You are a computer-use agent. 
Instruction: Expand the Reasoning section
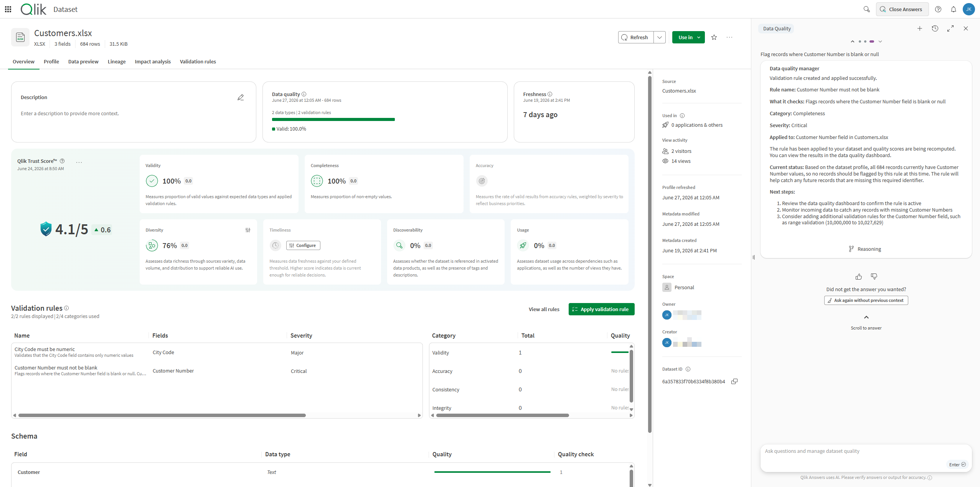[865, 249]
